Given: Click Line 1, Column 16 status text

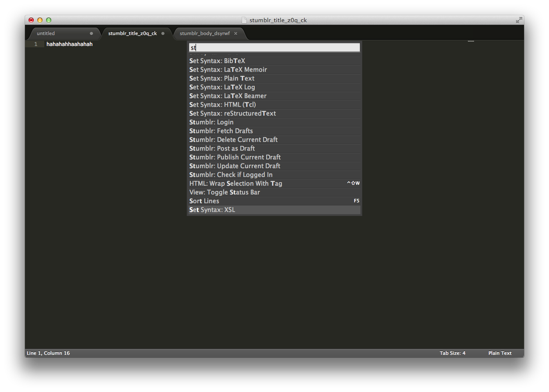Looking at the screenshot, I should click(48, 353).
